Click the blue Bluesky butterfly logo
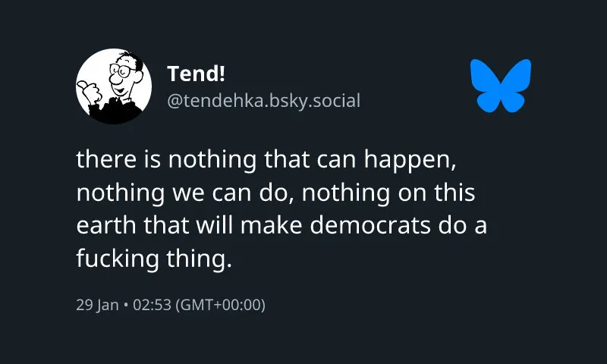The height and width of the screenshot is (364, 607). click(x=501, y=86)
